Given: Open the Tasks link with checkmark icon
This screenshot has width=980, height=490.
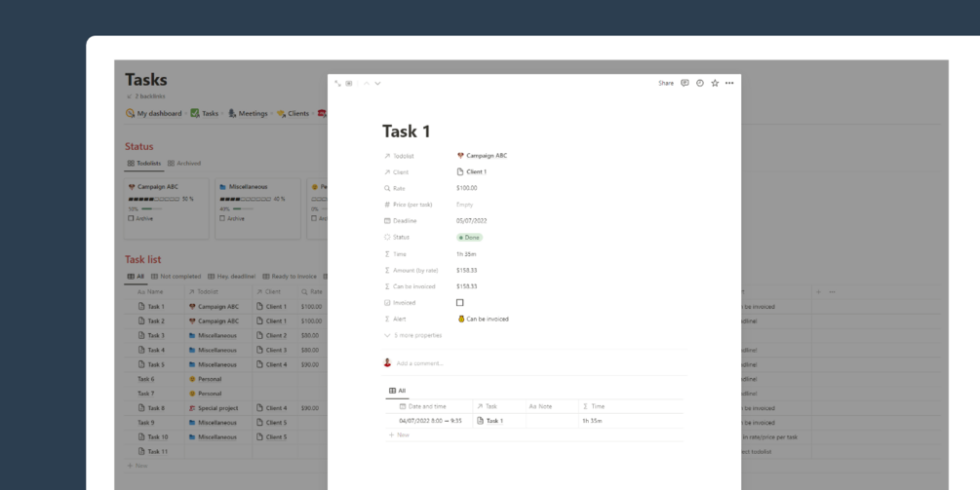Looking at the screenshot, I should [205, 113].
